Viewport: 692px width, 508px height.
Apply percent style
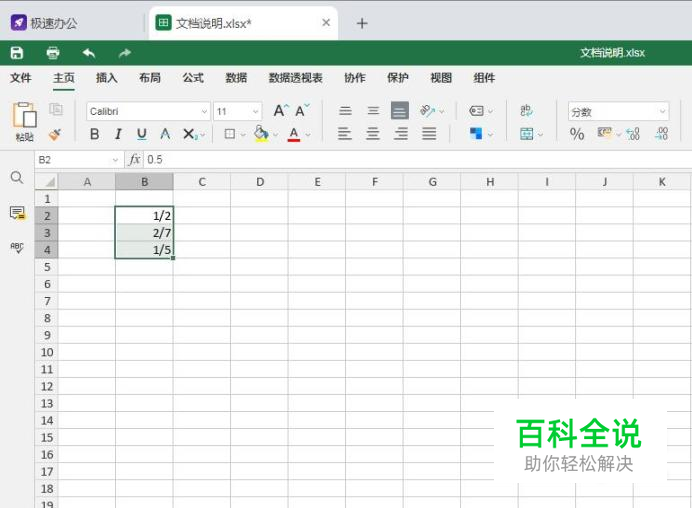(x=577, y=134)
